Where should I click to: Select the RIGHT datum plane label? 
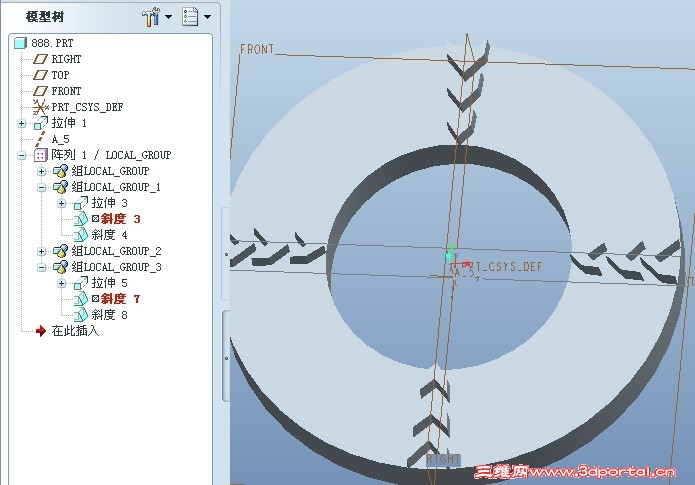[66, 59]
